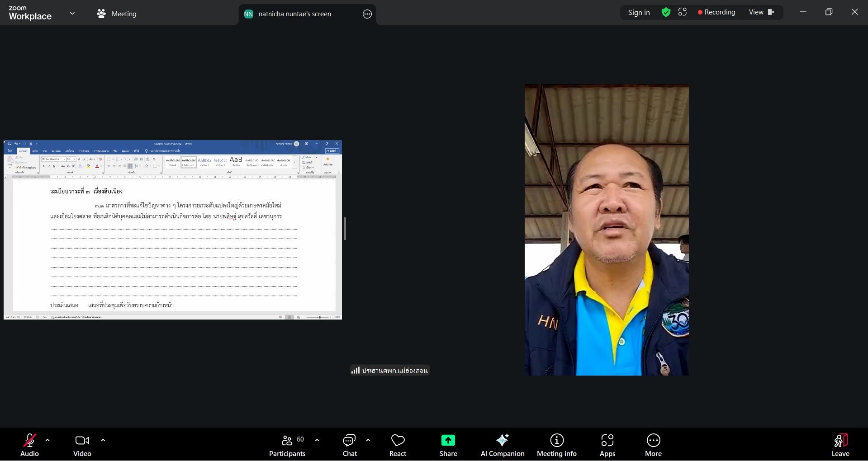Click the green Share screen icon
This screenshot has width=868, height=461.
(448, 440)
